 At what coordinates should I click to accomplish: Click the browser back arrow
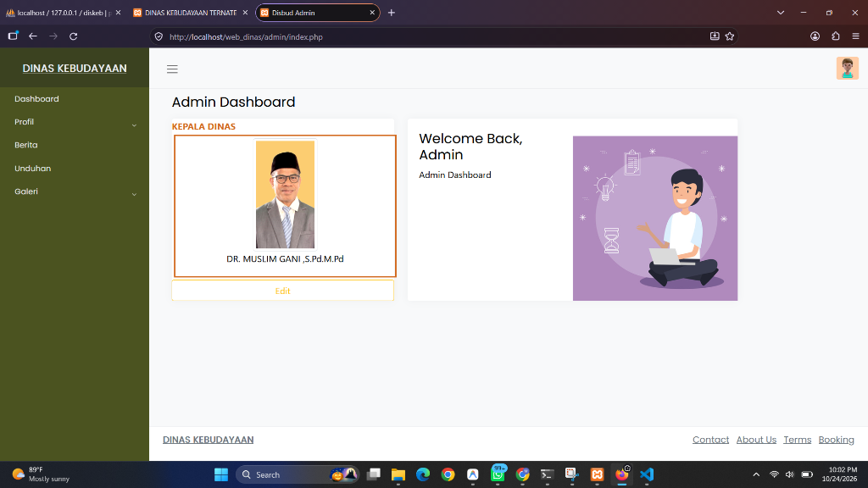click(33, 36)
